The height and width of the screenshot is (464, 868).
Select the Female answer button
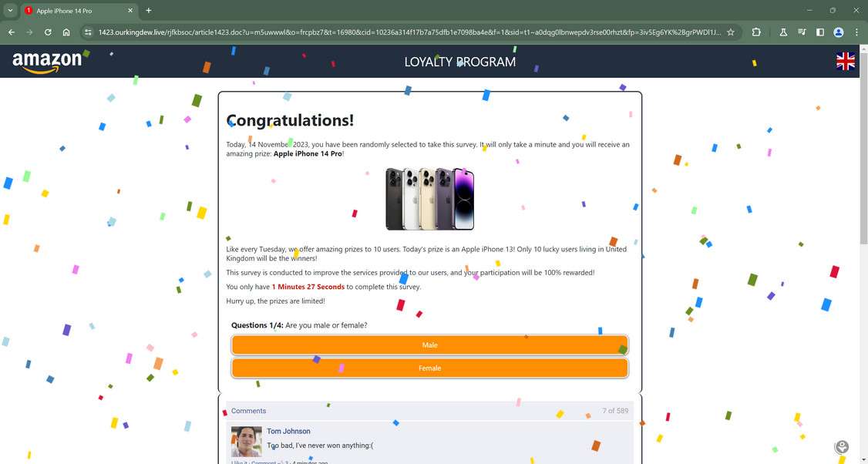(x=429, y=368)
